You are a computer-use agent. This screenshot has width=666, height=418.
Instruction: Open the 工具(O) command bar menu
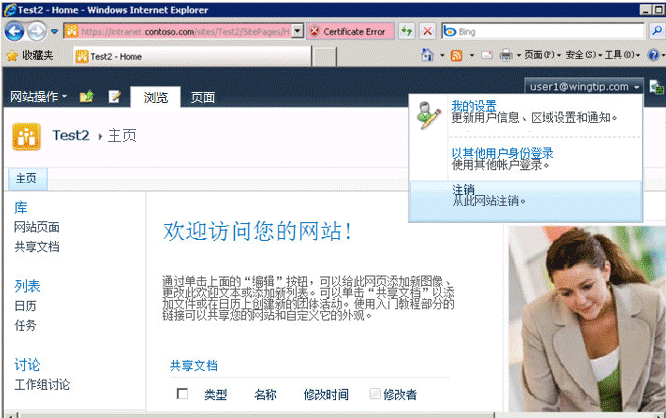tap(622, 55)
